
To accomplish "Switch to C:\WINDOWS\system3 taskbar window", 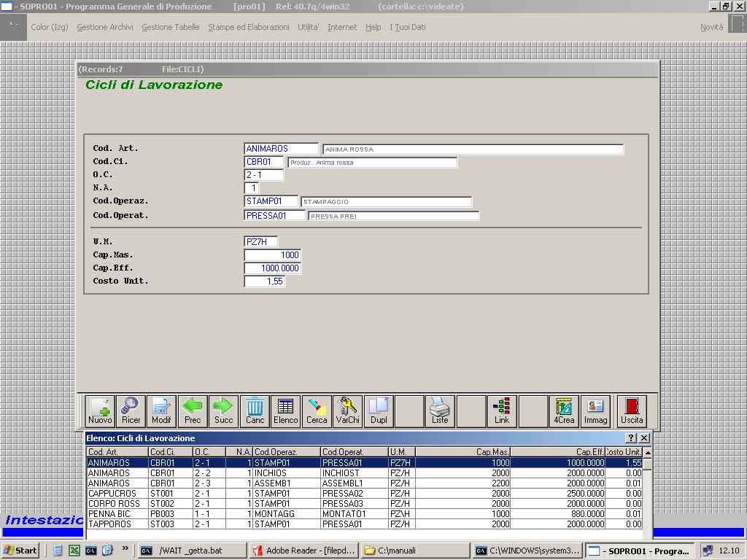I will pos(528,551).
